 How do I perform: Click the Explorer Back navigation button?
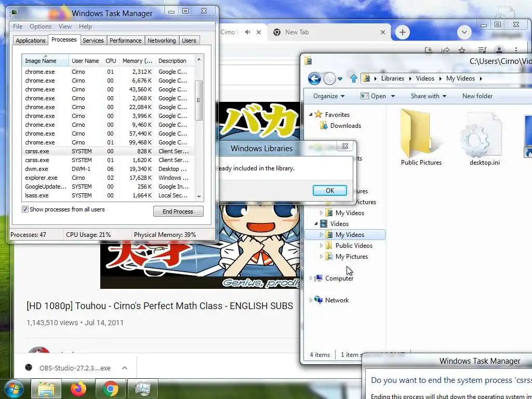click(314, 79)
